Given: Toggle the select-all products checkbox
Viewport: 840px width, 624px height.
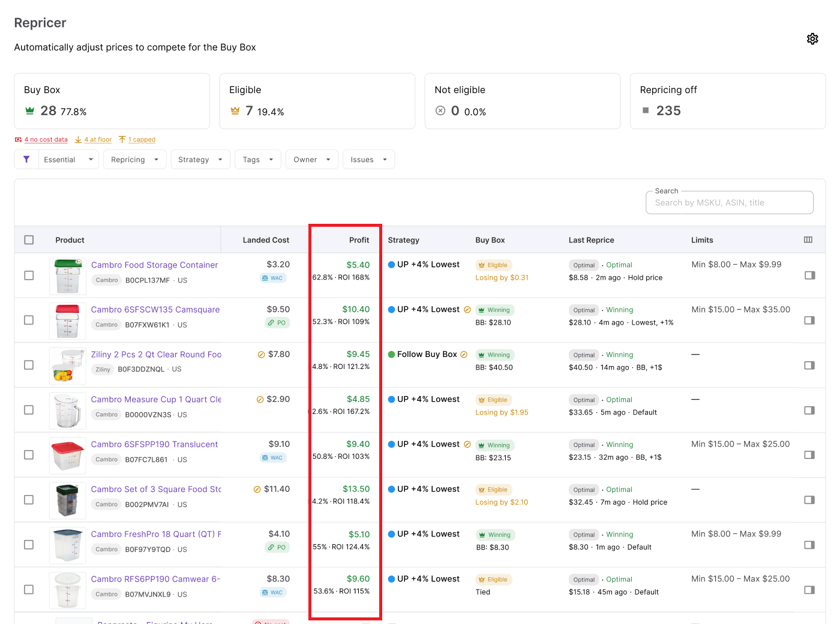Looking at the screenshot, I should coord(29,240).
